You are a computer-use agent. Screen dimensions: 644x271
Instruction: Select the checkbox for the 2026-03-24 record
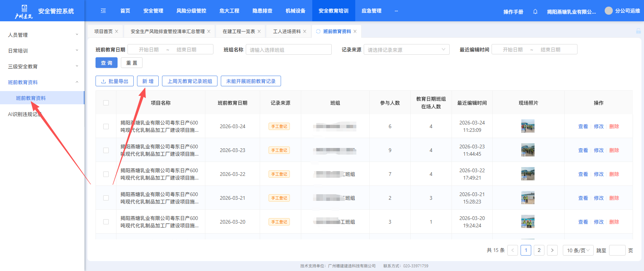click(x=106, y=126)
